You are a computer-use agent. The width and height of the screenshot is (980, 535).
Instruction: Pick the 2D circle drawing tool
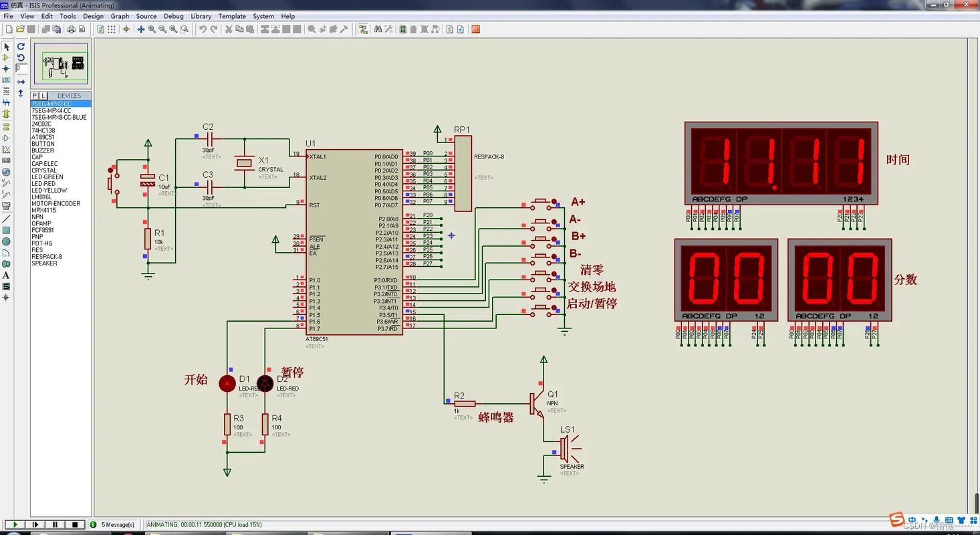pyautogui.click(x=6, y=241)
